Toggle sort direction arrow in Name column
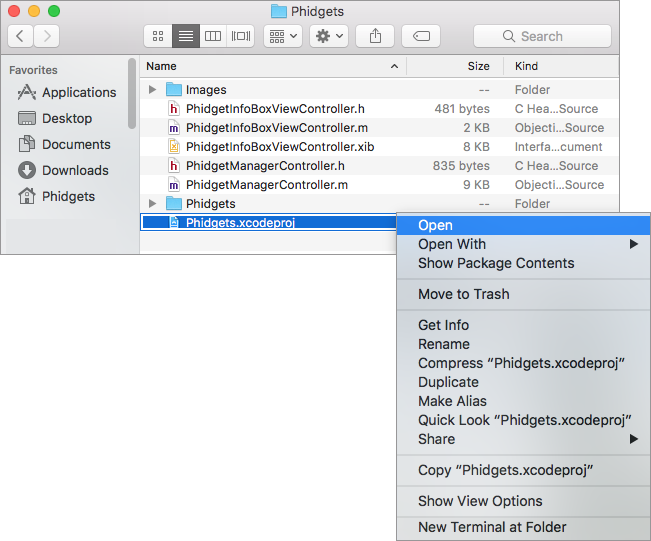This screenshot has width=651, height=541. 394,66
